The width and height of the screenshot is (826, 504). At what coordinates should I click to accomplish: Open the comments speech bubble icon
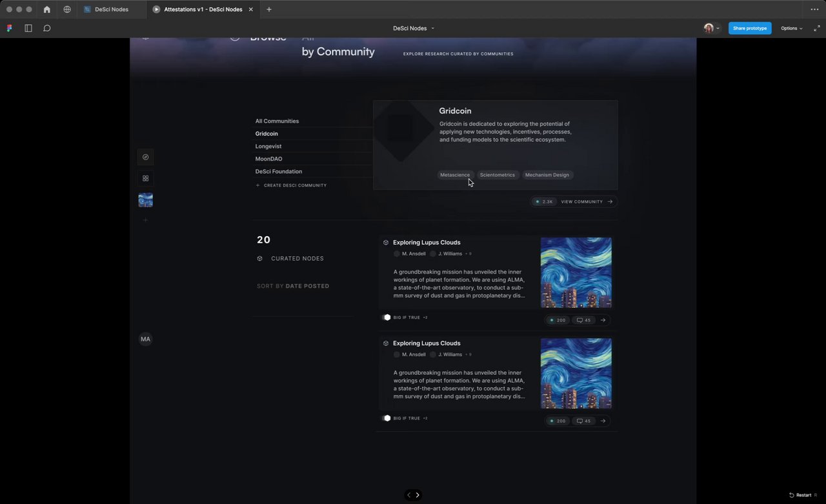point(47,28)
